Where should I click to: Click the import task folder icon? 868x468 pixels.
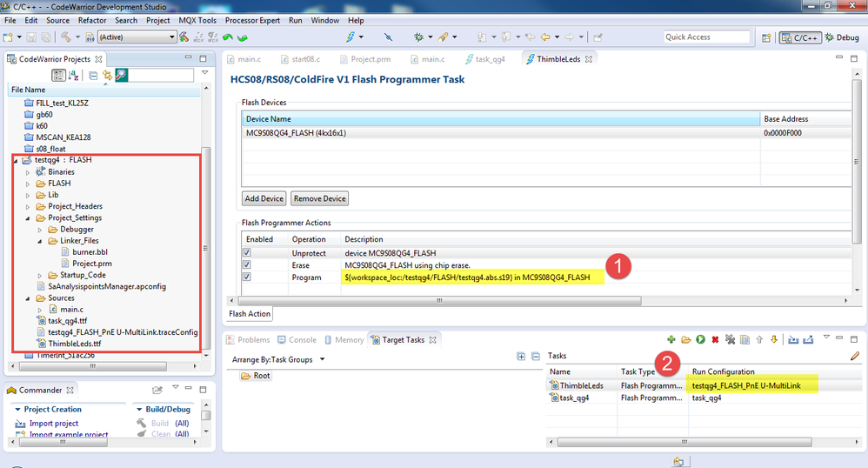686,339
